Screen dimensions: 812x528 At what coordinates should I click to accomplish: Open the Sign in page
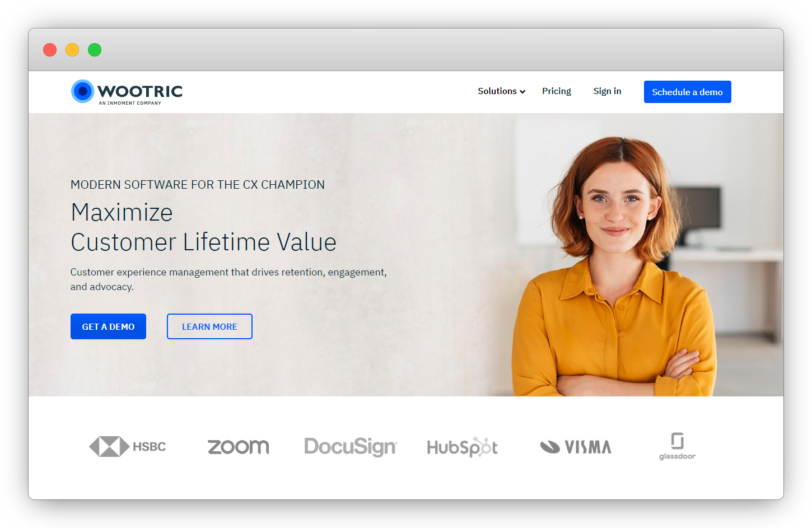[607, 91]
